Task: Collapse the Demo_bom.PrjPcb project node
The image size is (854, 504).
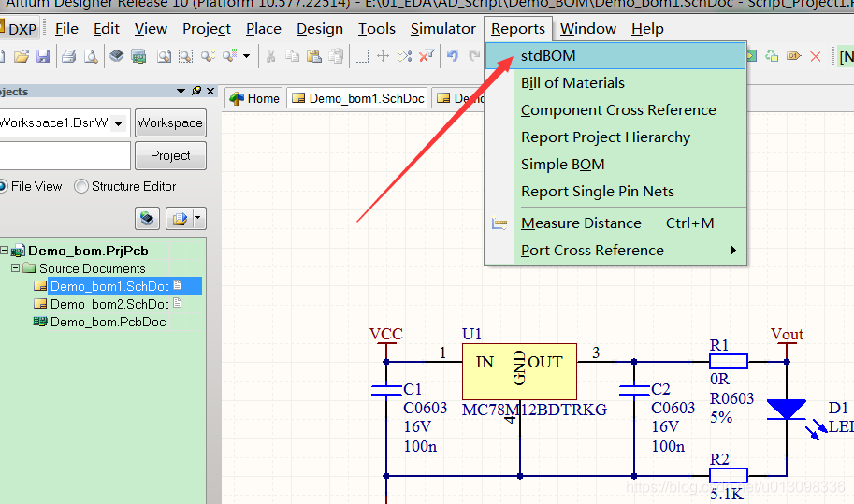Action: pos(5,251)
